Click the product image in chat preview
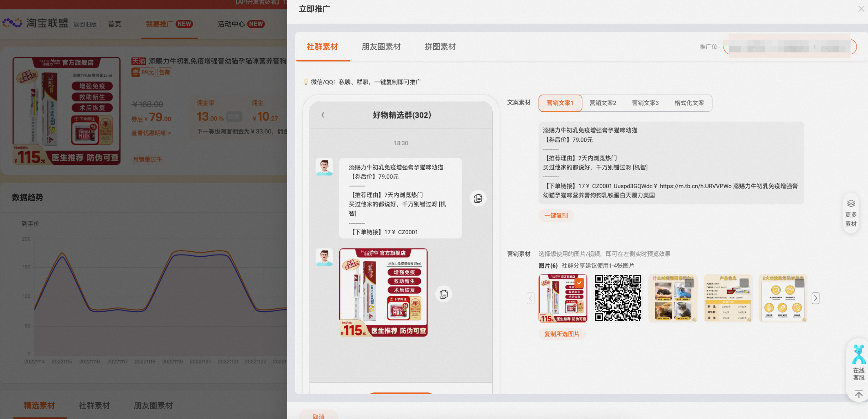Screen dimensions: 868x419 tap(383, 293)
